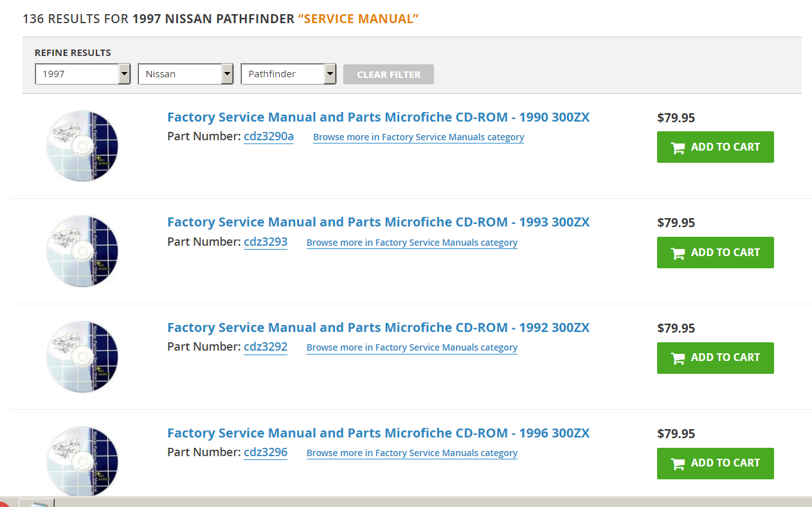Click the CD thumbnail for 1996 300ZX

tap(82, 461)
